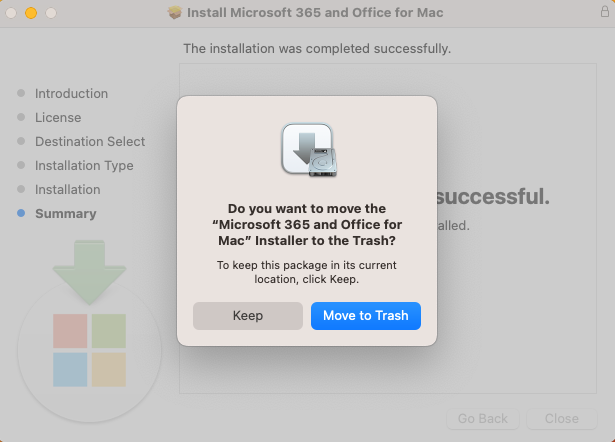Select the License step in the sidebar
This screenshot has height=442, width=615.
[58, 117]
